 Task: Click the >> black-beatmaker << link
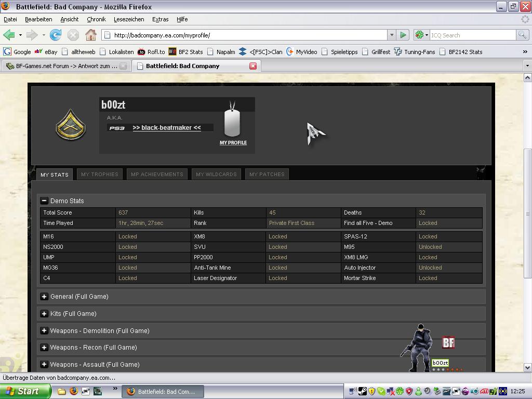click(167, 128)
